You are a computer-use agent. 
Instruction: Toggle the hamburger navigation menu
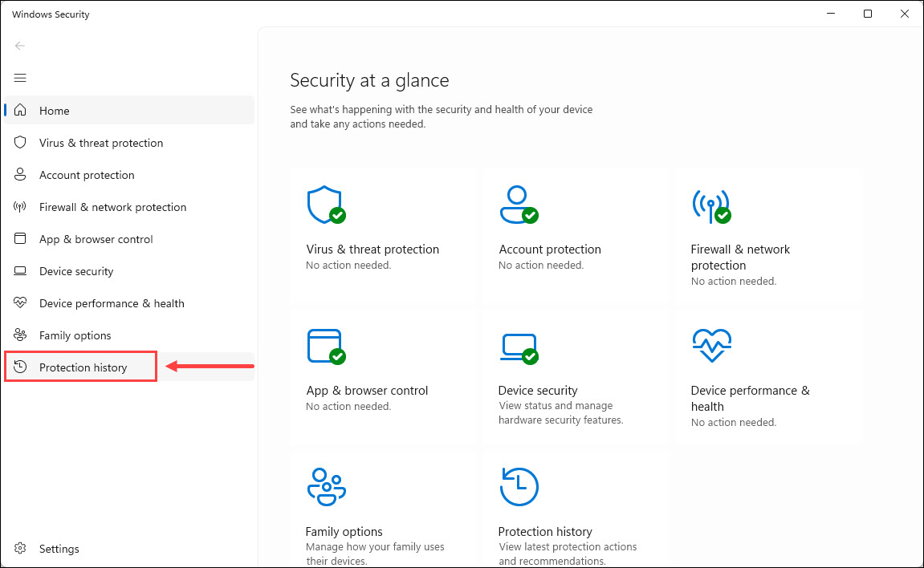point(20,78)
